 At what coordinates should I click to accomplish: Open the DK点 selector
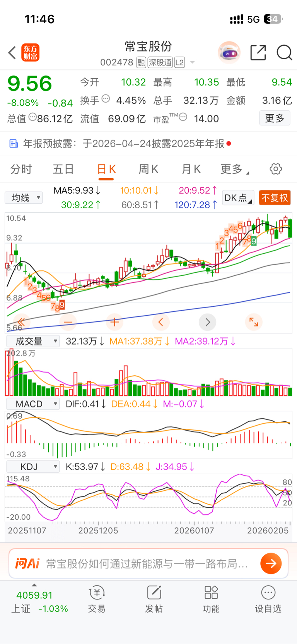pos(238,198)
